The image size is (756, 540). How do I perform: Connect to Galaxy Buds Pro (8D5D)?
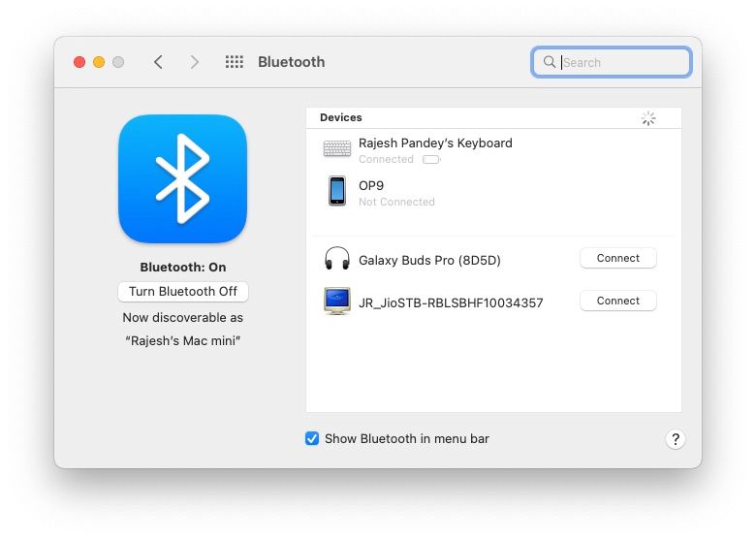point(618,259)
